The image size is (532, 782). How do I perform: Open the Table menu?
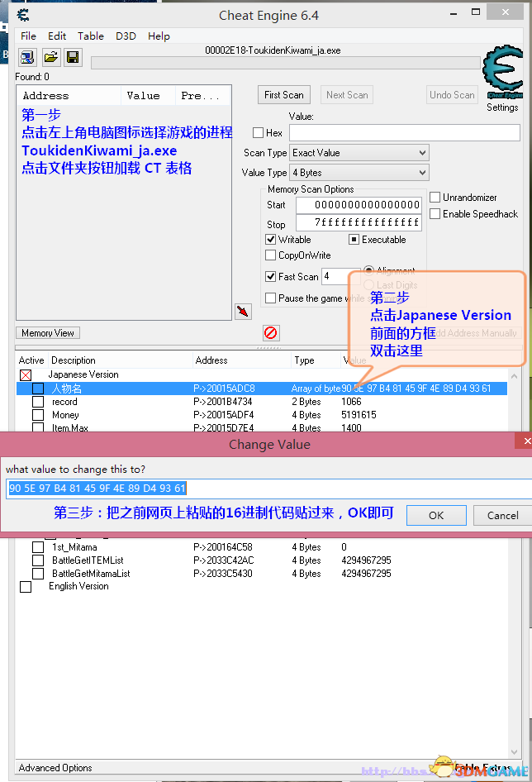click(x=91, y=36)
